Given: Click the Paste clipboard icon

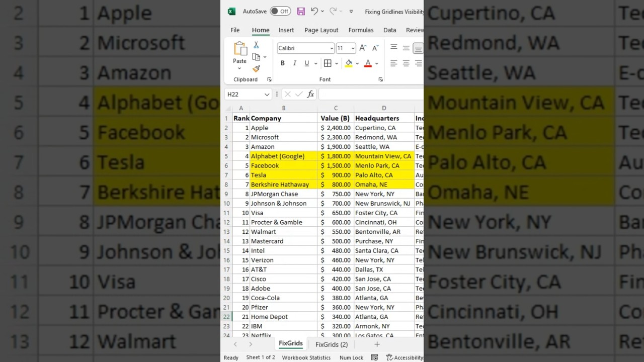Looking at the screenshot, I should 240,49.
